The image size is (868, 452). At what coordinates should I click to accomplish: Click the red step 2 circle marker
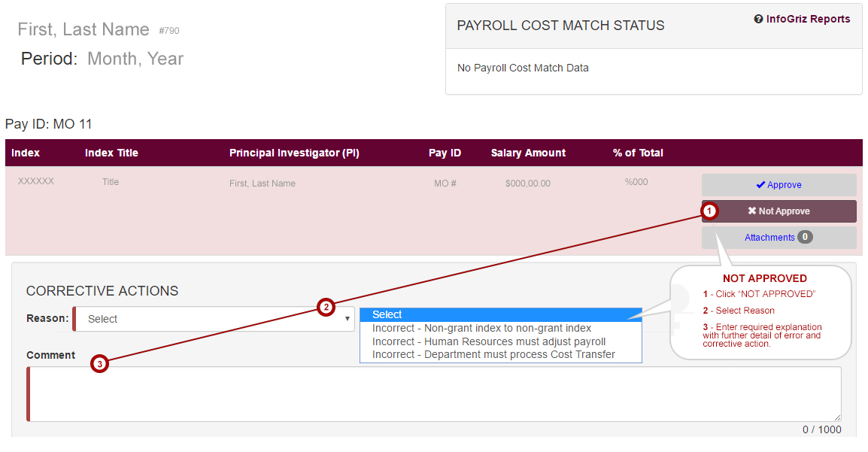coord(326,307)
